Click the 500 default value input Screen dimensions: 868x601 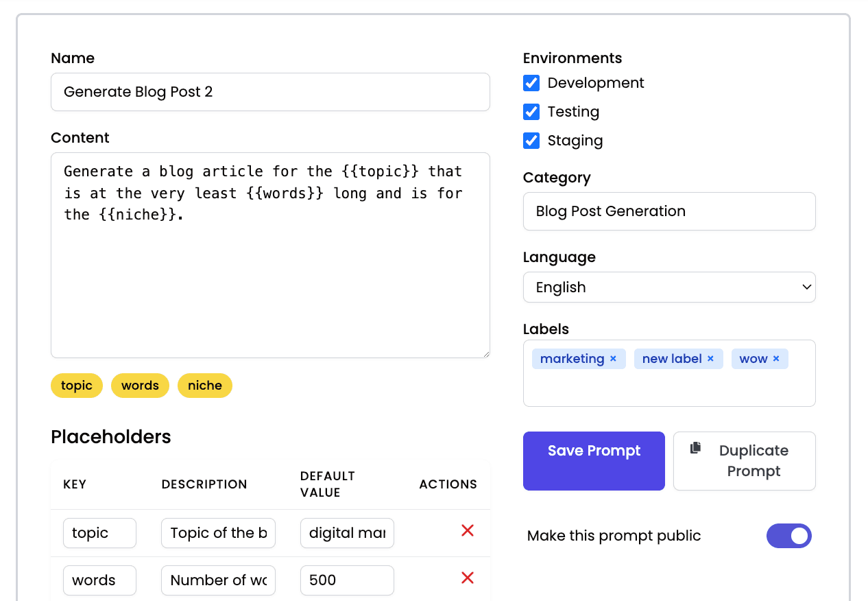[347, 580]
